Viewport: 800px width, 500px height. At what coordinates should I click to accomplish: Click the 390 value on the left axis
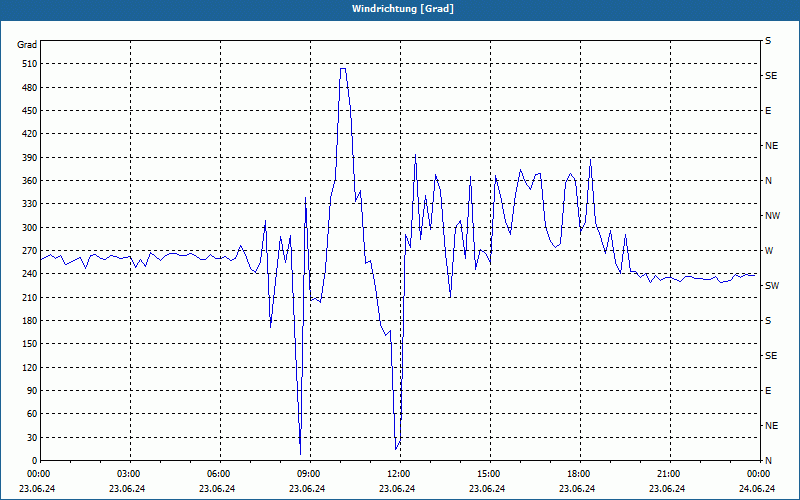click(x=30, y=158)
